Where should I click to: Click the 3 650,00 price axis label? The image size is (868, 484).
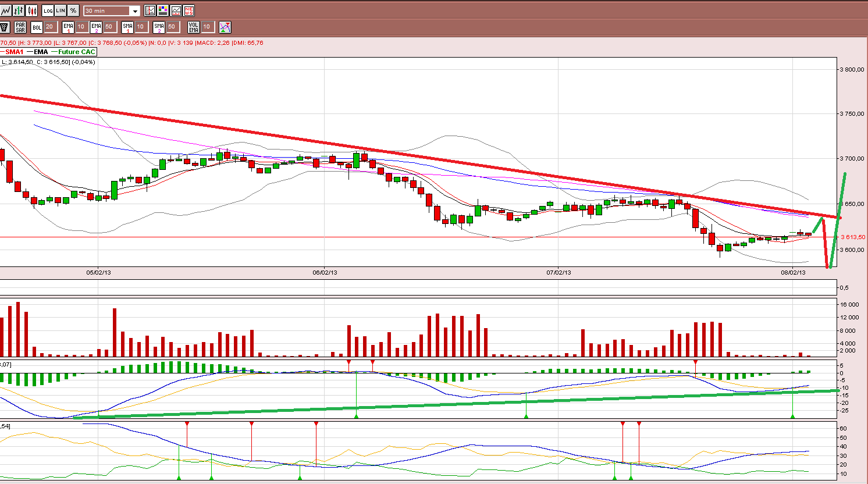[x=852, y=204]
